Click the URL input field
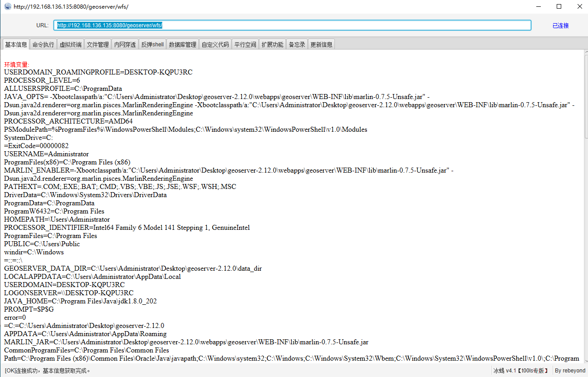Image resolution: width=588 pixels, height=377 pixels. point(292,25)
